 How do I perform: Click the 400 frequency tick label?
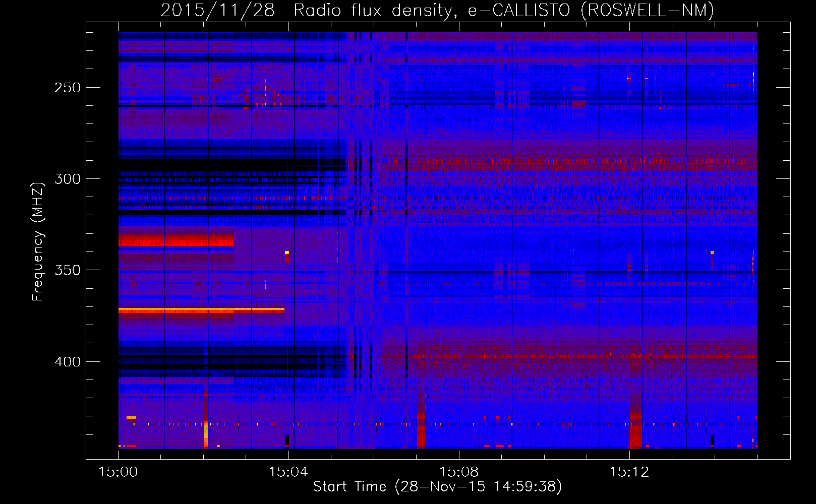point(68,362)
